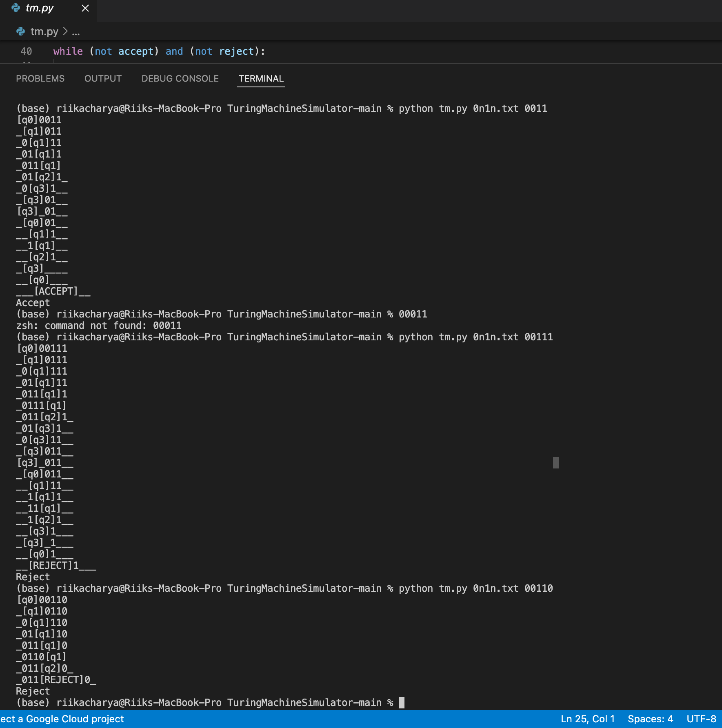Click the Python icon on the tm.py tab

click(15, 8)
